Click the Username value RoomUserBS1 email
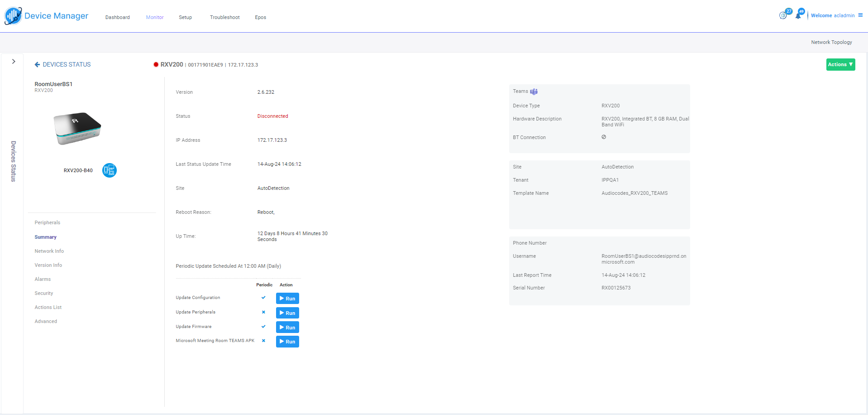 point(644,259)
